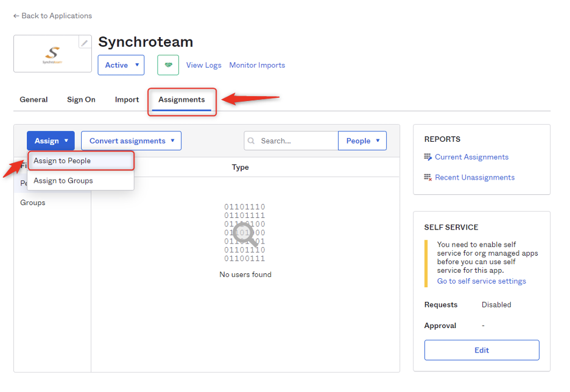Click the Edit button in Self Service
The width and height of the screenshot is (570, 392).
pos(482,350)
